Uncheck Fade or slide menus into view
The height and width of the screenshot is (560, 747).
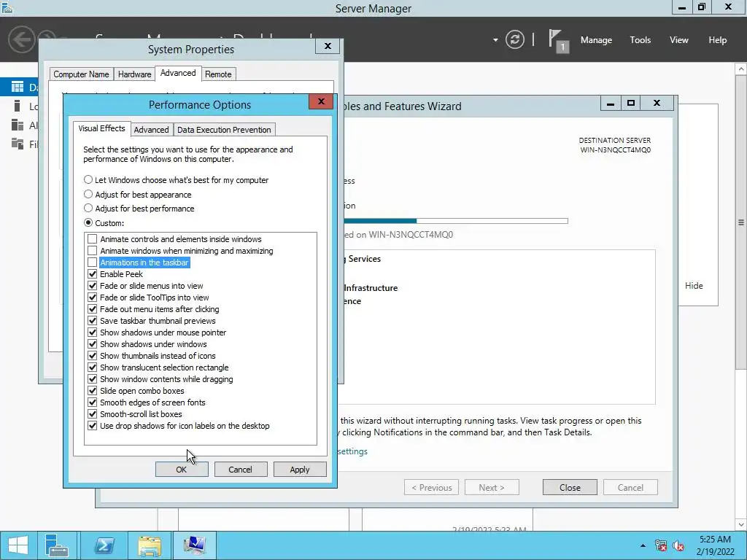click(93, 286)
